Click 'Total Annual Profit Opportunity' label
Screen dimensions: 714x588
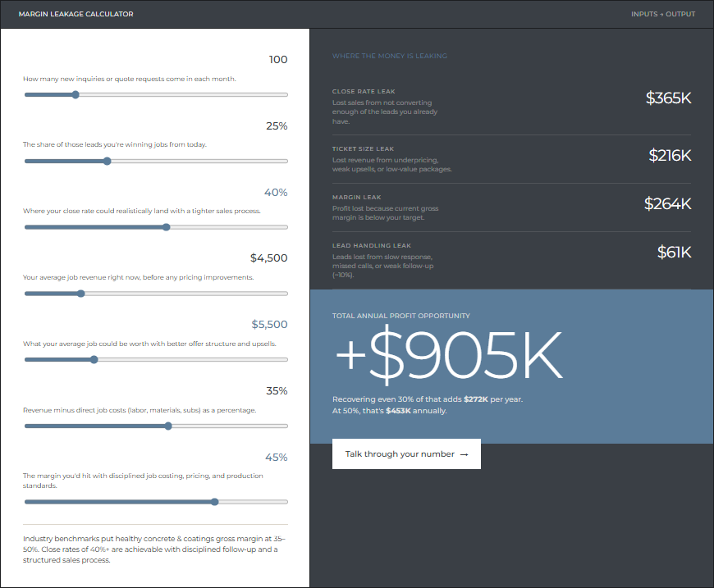click(x=400, y=316)
